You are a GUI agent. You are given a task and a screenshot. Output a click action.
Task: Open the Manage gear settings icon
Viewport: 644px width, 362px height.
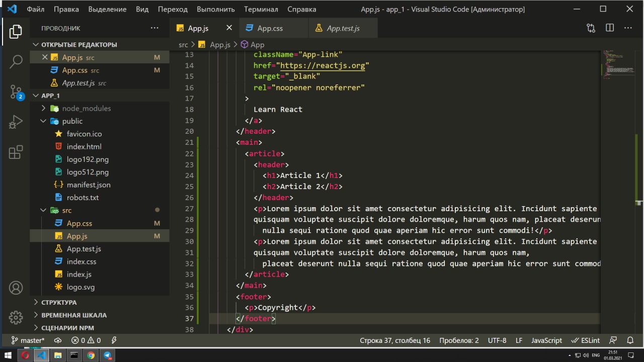16,317
